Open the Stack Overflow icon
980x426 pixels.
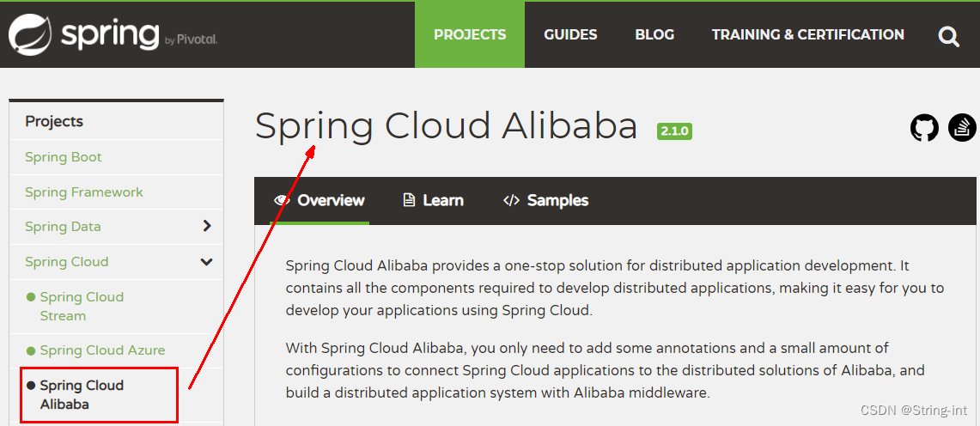(962, 127)
